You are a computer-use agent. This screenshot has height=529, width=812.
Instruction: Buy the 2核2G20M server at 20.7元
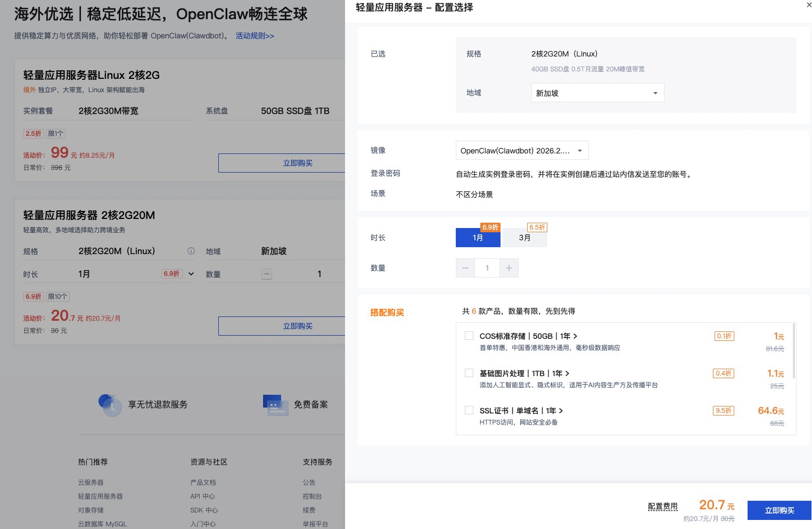click(282, 326)
